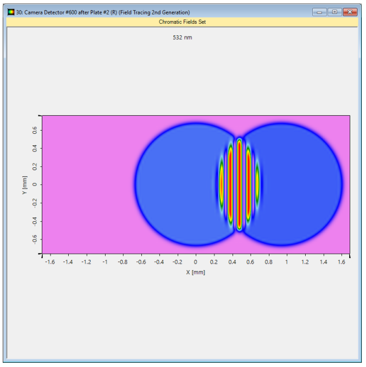Viewport: 366px width, 367px height.
Task: Click the 532 nm wavelength label
Action: (182, 37)
